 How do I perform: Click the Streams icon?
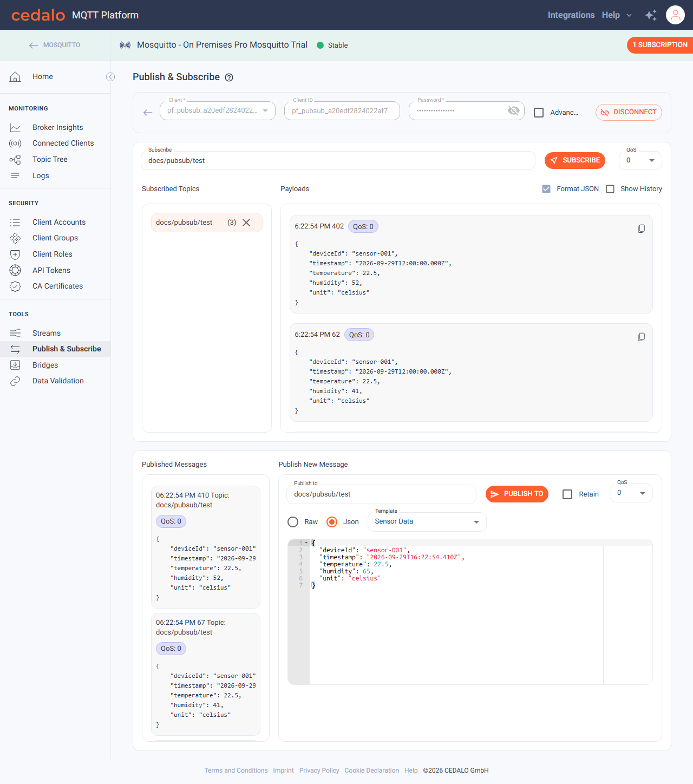(15, 333)
